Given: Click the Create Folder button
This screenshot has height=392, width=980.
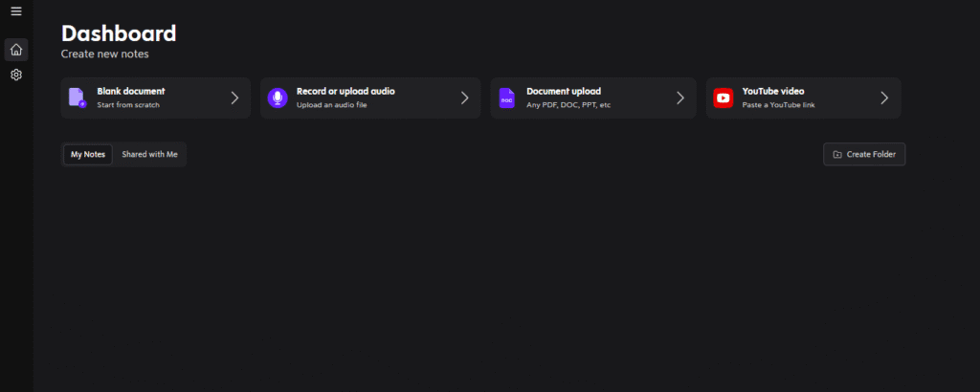Looking at the screenshot, I should [864, 154].
